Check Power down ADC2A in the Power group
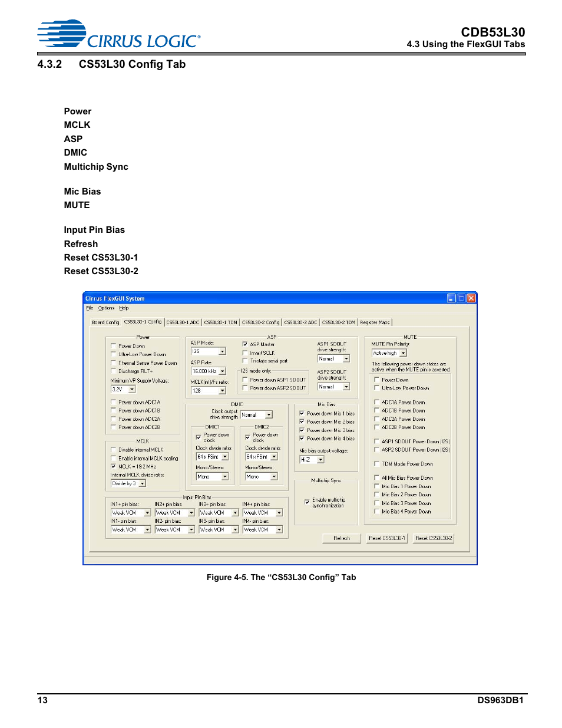This screenshot has height=728, width=562. 114,419
